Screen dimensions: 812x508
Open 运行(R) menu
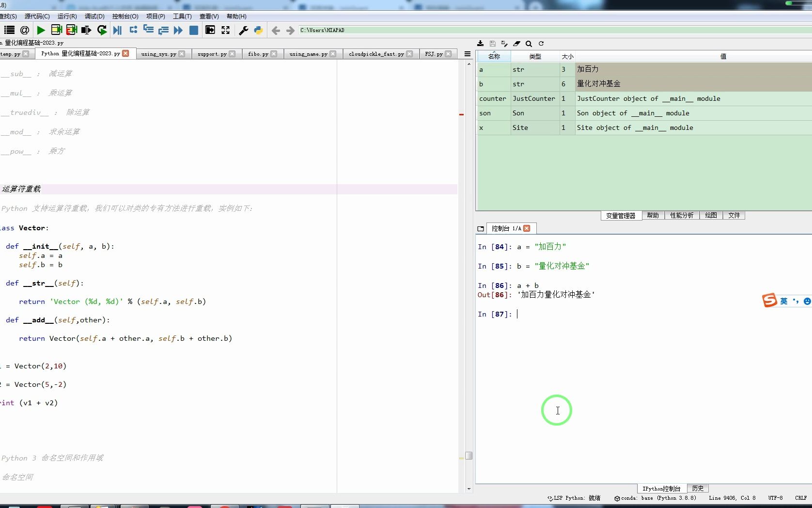point(67,16)
